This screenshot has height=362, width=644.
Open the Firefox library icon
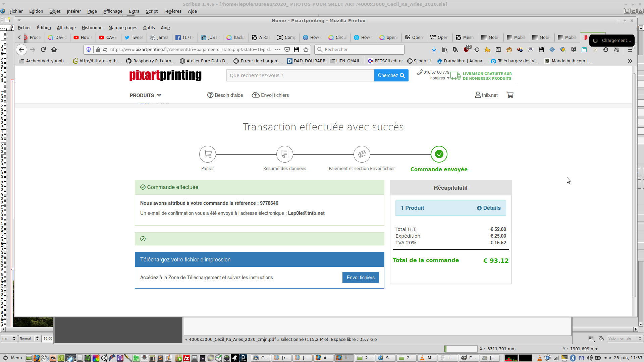coord(445,50)
